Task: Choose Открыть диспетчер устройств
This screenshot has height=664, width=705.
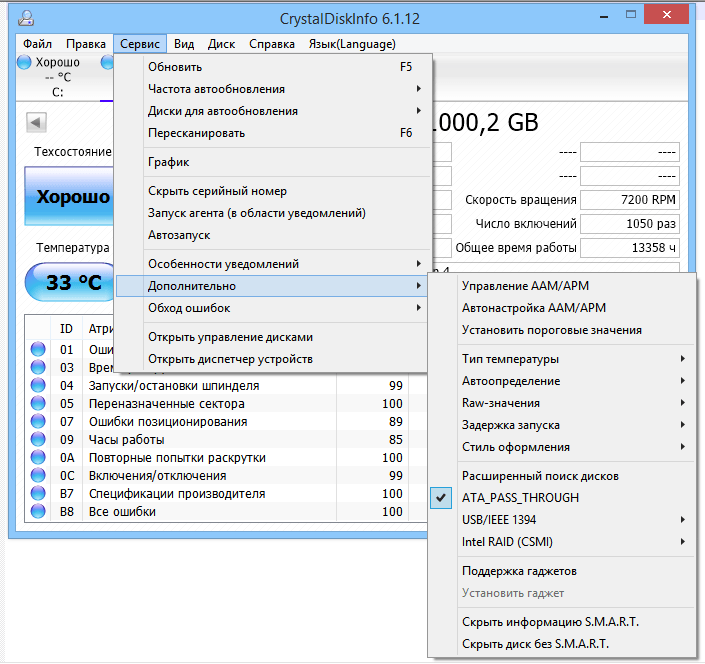Action: tap(271, 359)
